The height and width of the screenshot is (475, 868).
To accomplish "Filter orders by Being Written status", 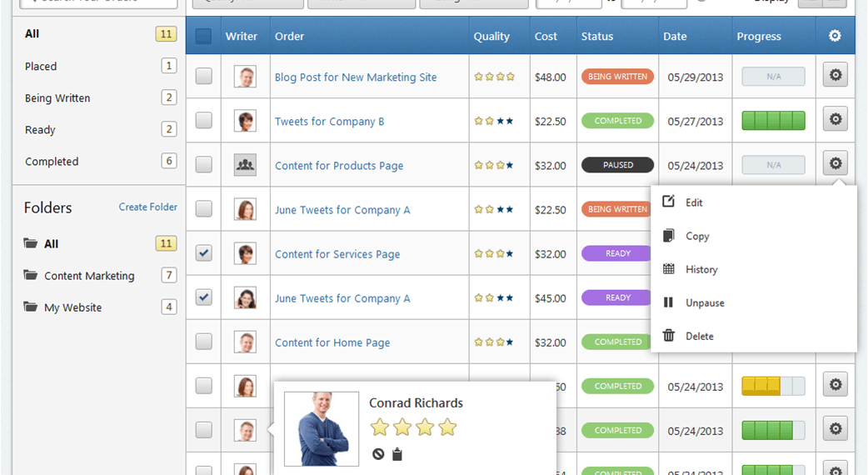I will coord(57,98).
